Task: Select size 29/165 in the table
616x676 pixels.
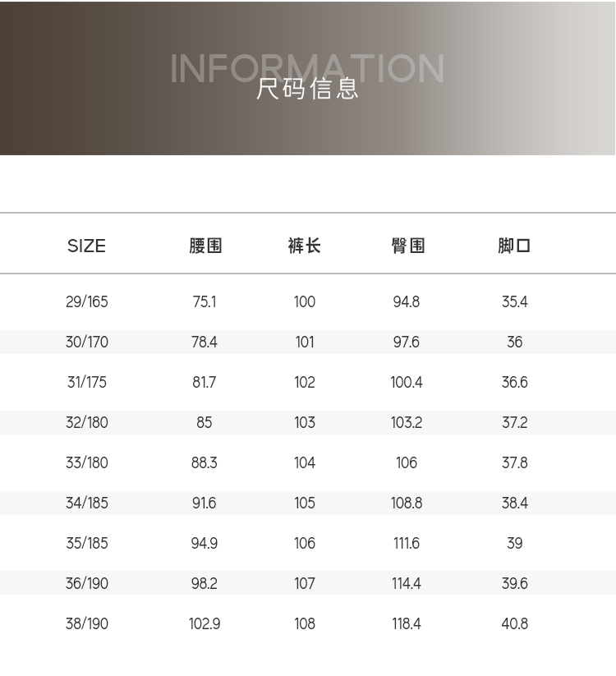Action: coord(86,302)
